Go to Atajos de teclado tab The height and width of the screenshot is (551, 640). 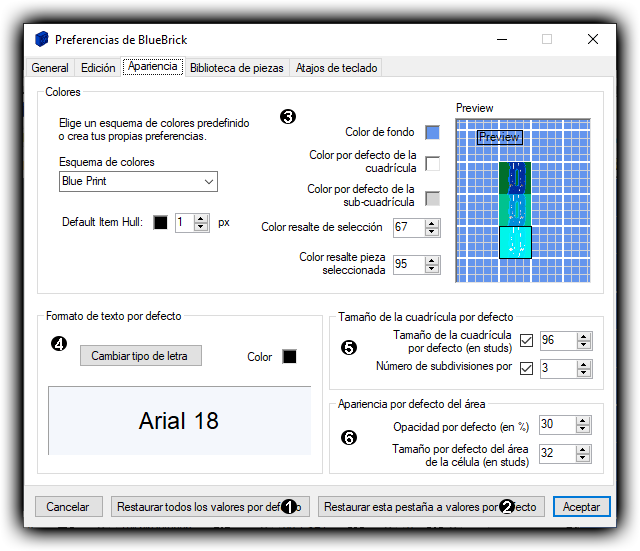point(336,68)
